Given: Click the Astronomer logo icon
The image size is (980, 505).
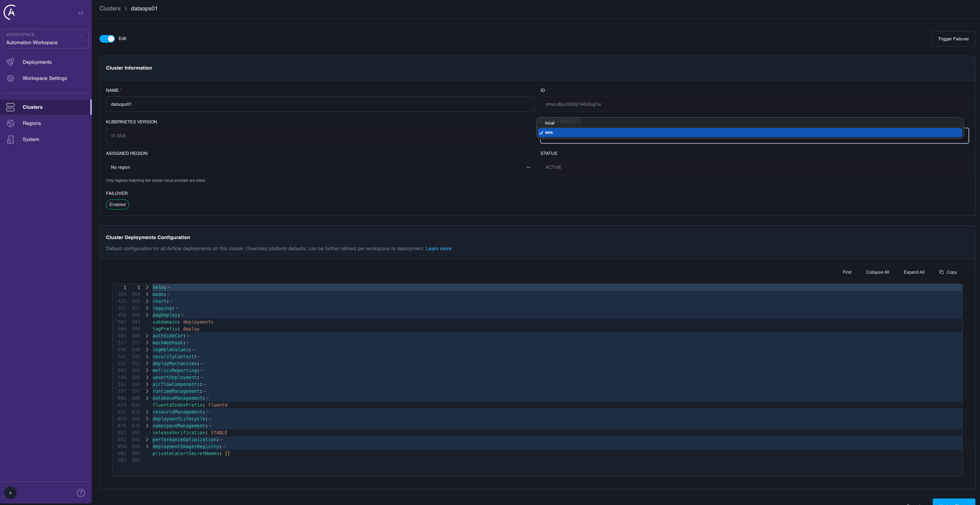Looking at the screenshot, I should 10,12.
